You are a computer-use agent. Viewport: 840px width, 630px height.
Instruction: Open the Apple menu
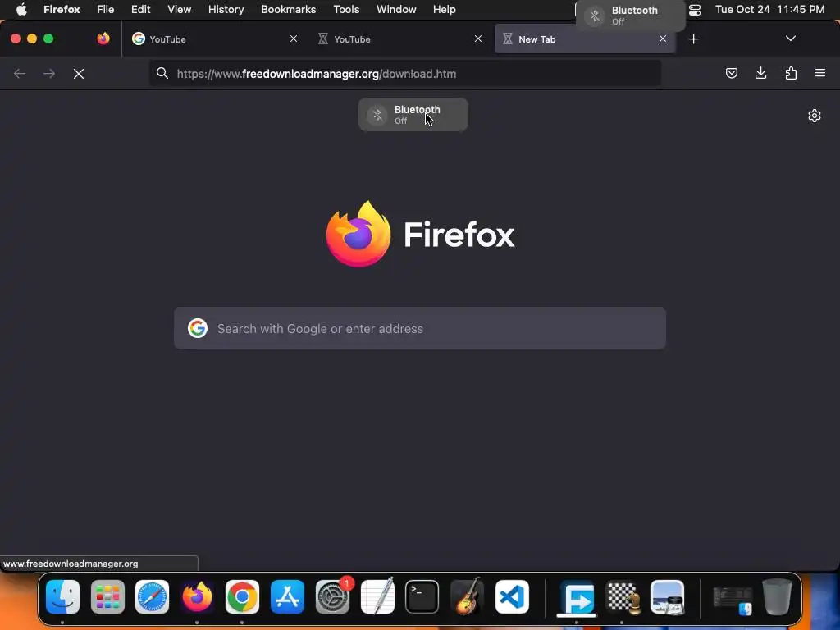[x=21, y=10]
